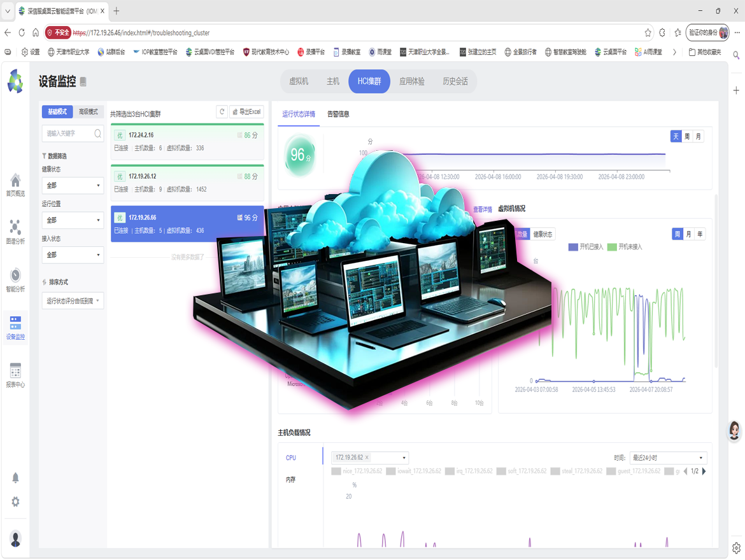Image resolution: width=745 pixels, height=560 pixels.
Task: Click the search magnifier in keyword box
Action: (x=97, y=134)
